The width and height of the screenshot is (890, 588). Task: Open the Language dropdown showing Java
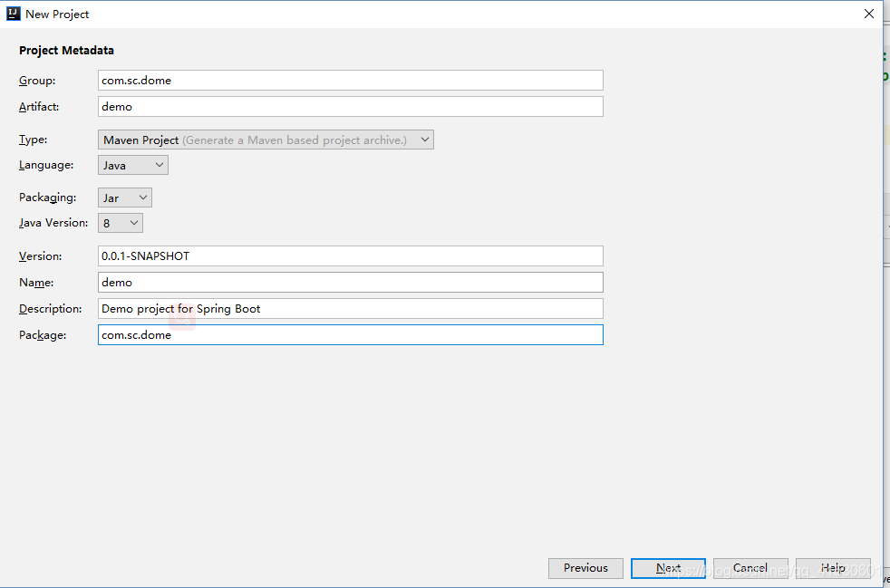pyautogui.click(x=133, y=165)
